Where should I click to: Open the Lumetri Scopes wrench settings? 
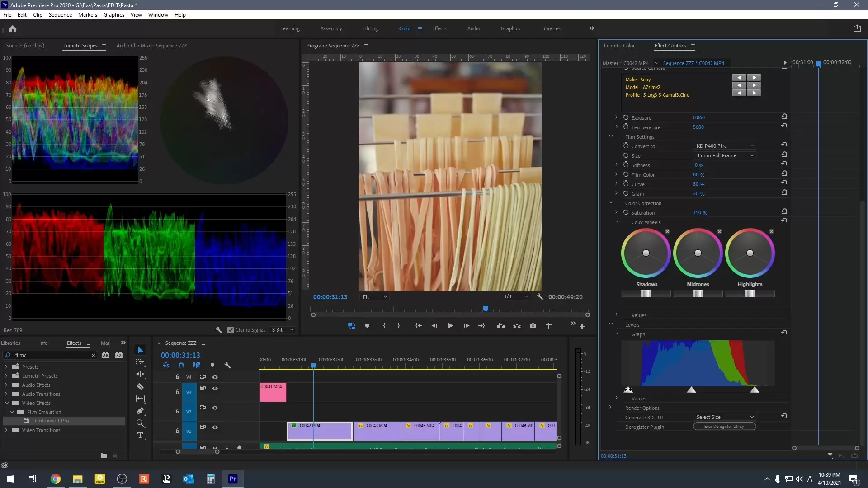(x=219, y=330)
